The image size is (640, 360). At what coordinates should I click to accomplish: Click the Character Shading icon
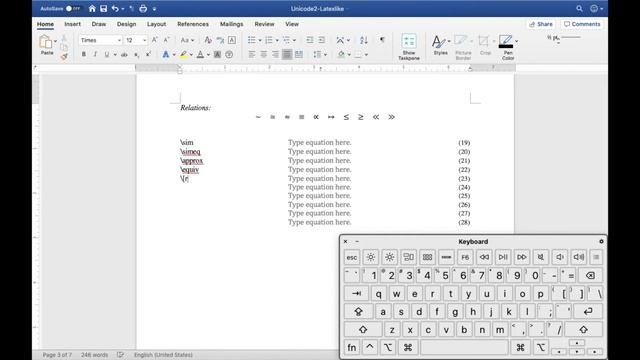point(217,54)
